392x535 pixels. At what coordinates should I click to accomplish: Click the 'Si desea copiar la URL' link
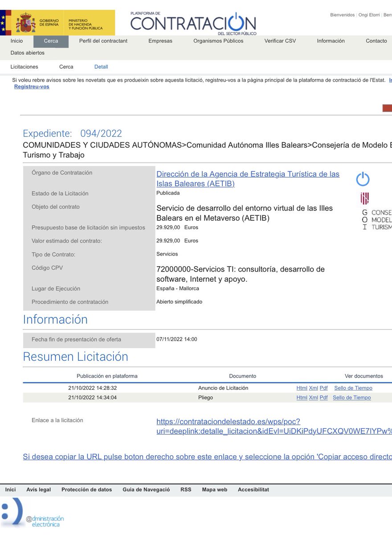[x=207, y=457]
